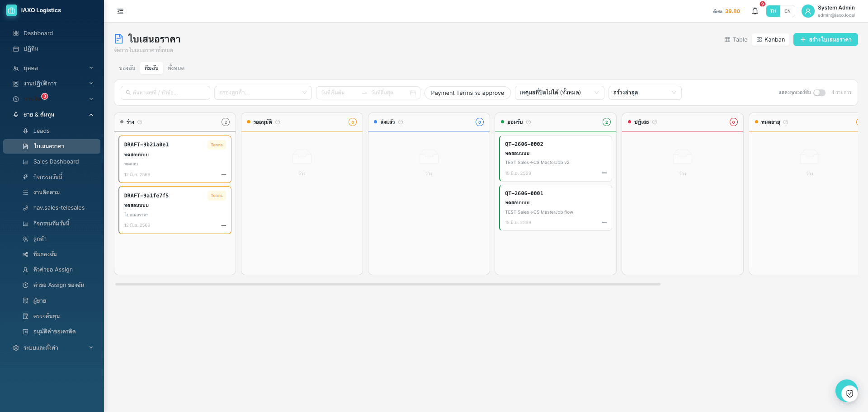The height and width of the screenshot is (412, 868).
Task: Expand บุคคล sidebar group
Action: pyautogui.click(x=52, y=68)
